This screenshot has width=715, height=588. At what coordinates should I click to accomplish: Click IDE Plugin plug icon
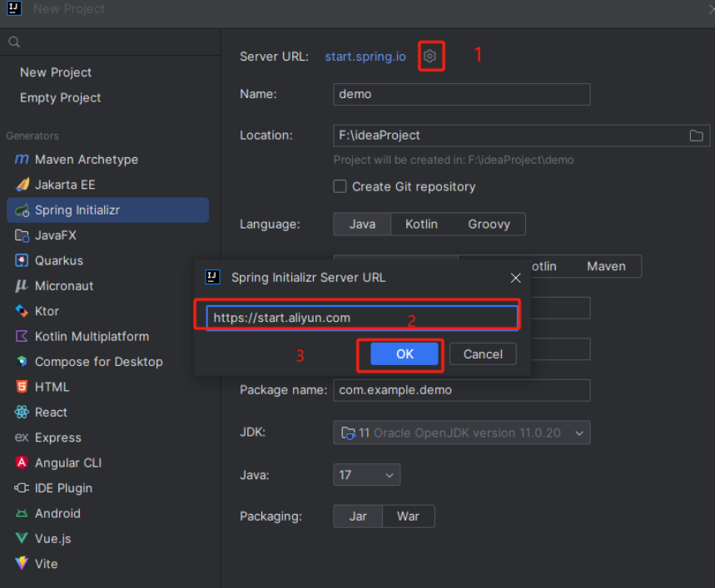point(22,488)
